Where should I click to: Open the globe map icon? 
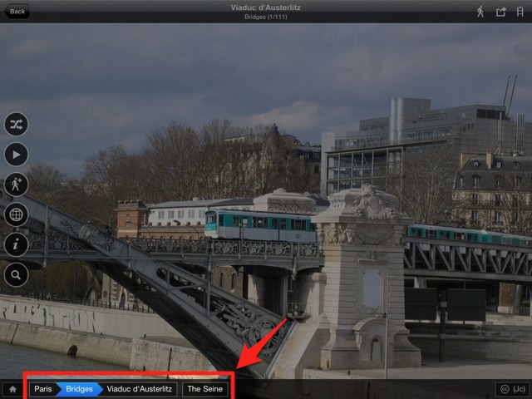coord(17,214)
